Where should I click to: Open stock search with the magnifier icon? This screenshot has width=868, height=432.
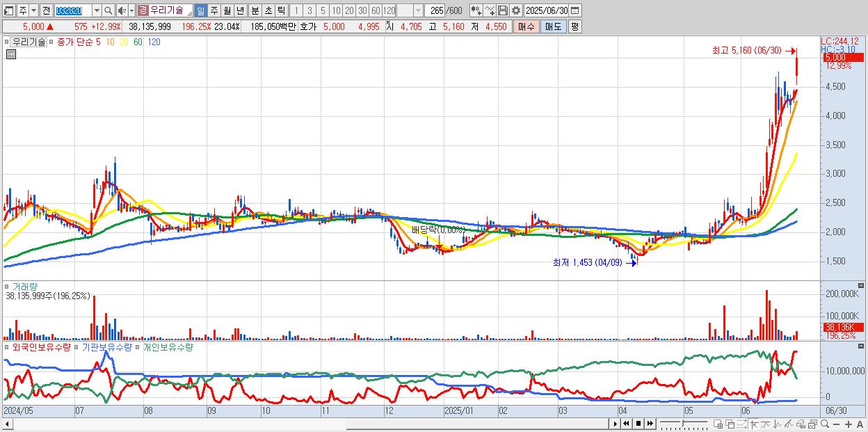108,10
